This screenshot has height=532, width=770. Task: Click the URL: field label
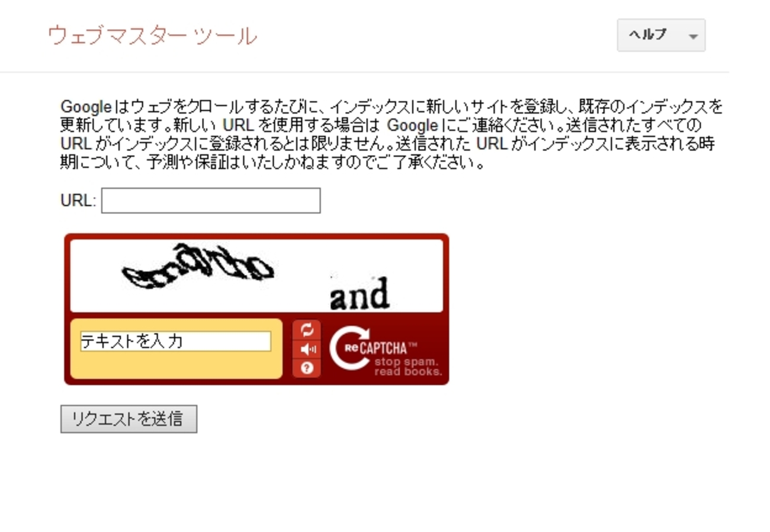pyautogui.click(x=78, y=201)
